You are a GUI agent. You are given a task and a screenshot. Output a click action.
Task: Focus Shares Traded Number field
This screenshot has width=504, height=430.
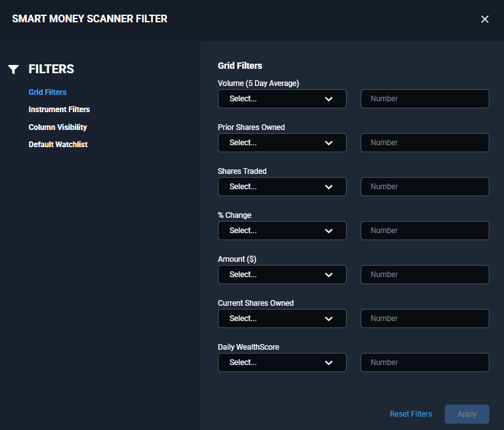pyautogui.click(x=425, y=187)
